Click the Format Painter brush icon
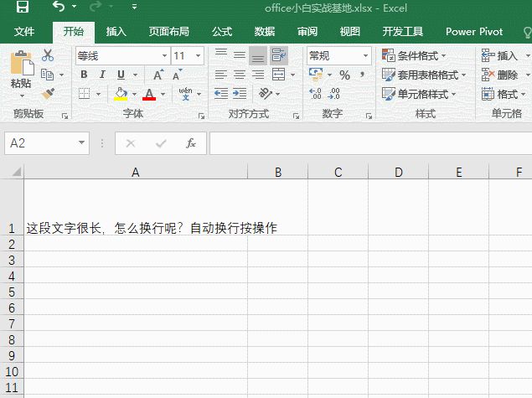Screen dimensions: 532x398 coord(48,94)
